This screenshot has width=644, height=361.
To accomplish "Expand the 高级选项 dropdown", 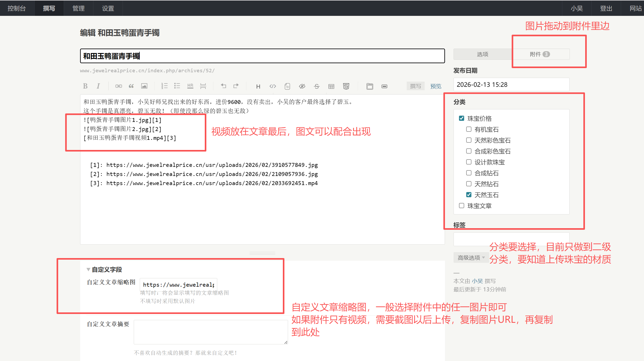I will point(471,258).
